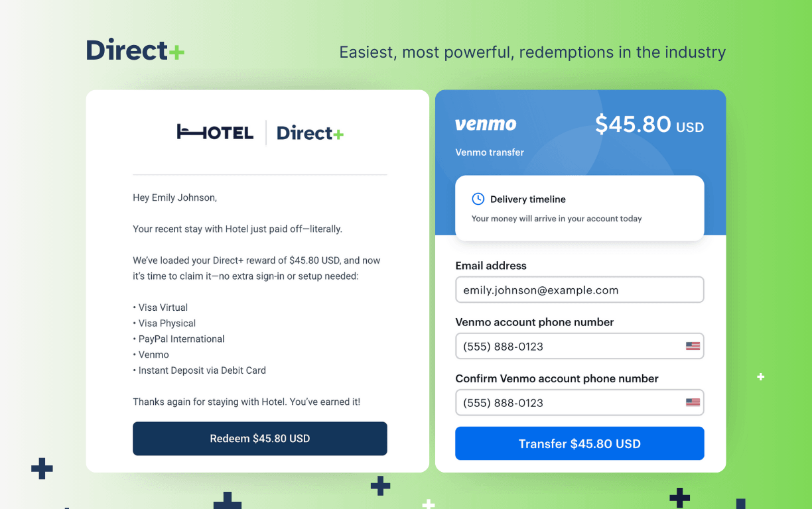Screen dimensions: 812x509
Task: Open the country selector for the confirmation number
Action: click(693, 402)
